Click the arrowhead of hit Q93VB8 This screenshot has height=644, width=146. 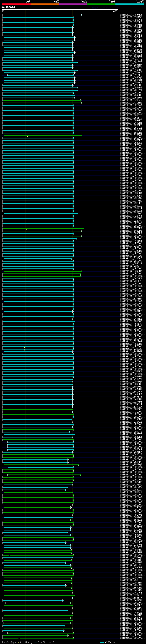(x=77, y=88)
